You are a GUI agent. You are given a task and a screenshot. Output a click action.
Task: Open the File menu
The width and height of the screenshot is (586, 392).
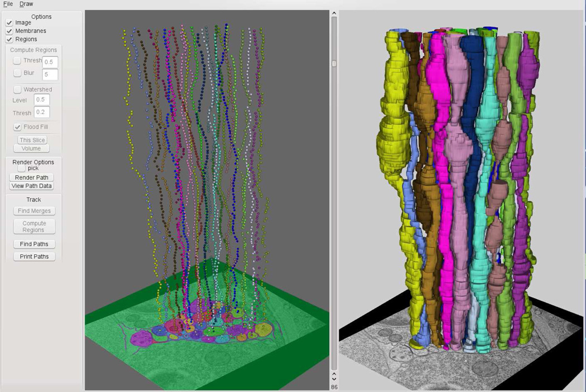click(7, 3)
